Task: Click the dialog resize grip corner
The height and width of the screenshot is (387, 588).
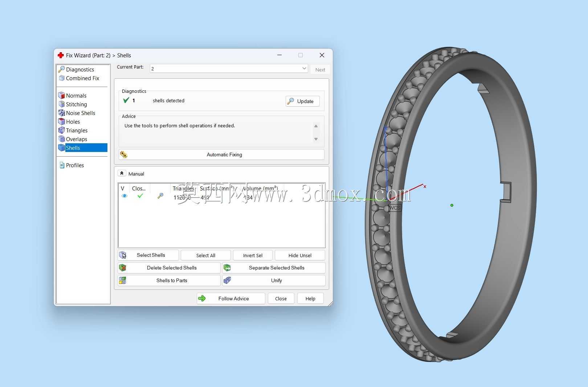Action: tap(330, 303)
